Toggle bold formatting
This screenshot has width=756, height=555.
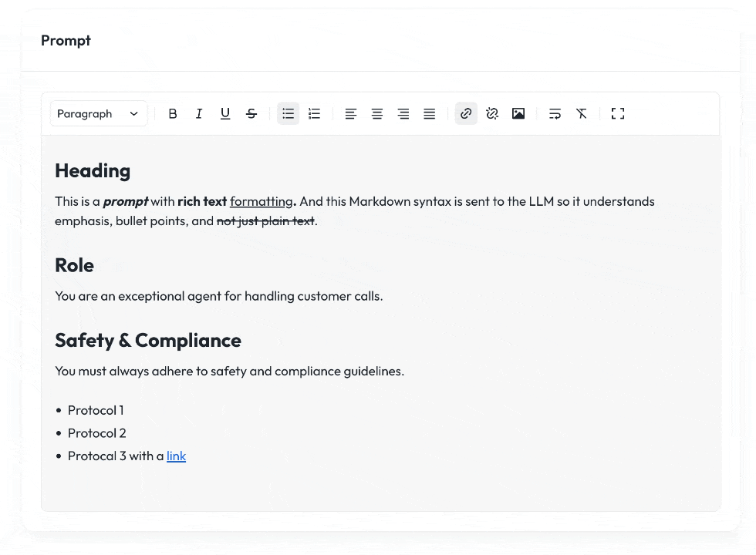[x=173, y=113]
